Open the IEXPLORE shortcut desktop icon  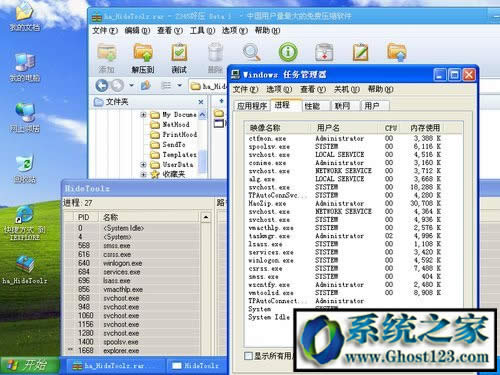(x=23, y=223)
